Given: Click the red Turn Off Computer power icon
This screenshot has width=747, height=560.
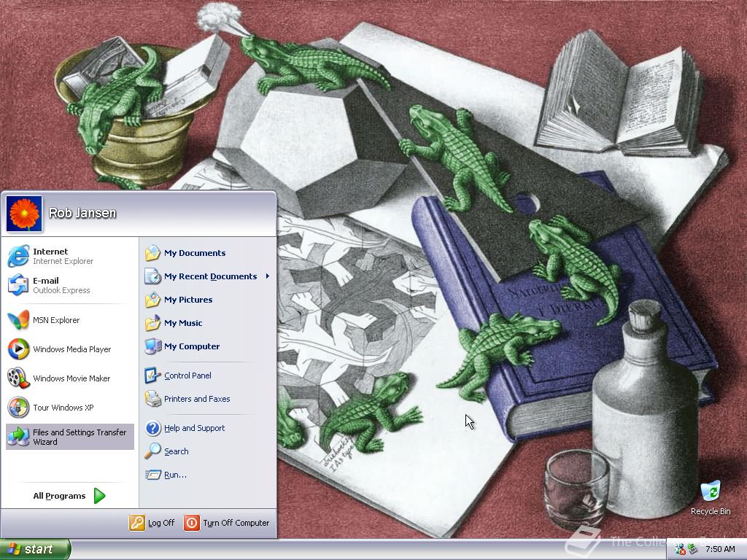Looking at the screenshot, I should [192, 523].
